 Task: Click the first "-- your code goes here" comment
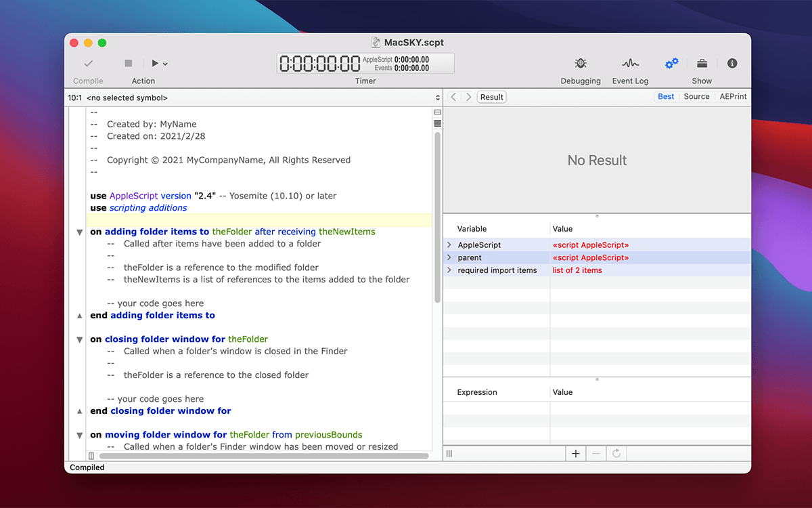pyautogui.click(x=156, y=303)
